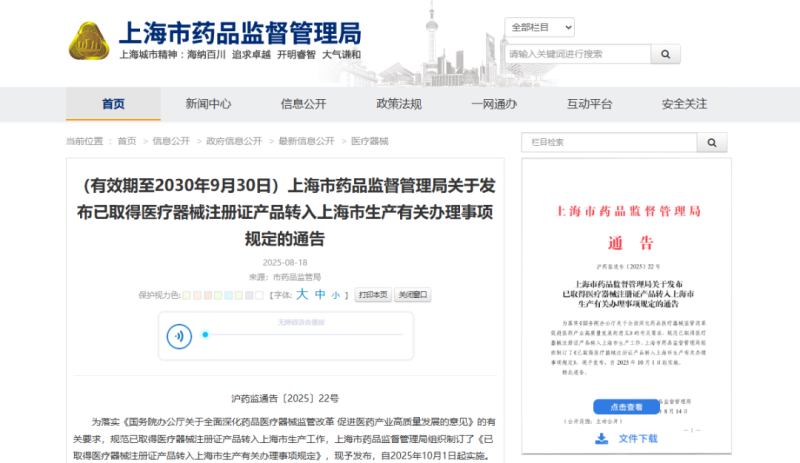This screenshot has height=463, width=800.
Task: Go to the 新闻中心 navigation tab
Action: [208, 104]
